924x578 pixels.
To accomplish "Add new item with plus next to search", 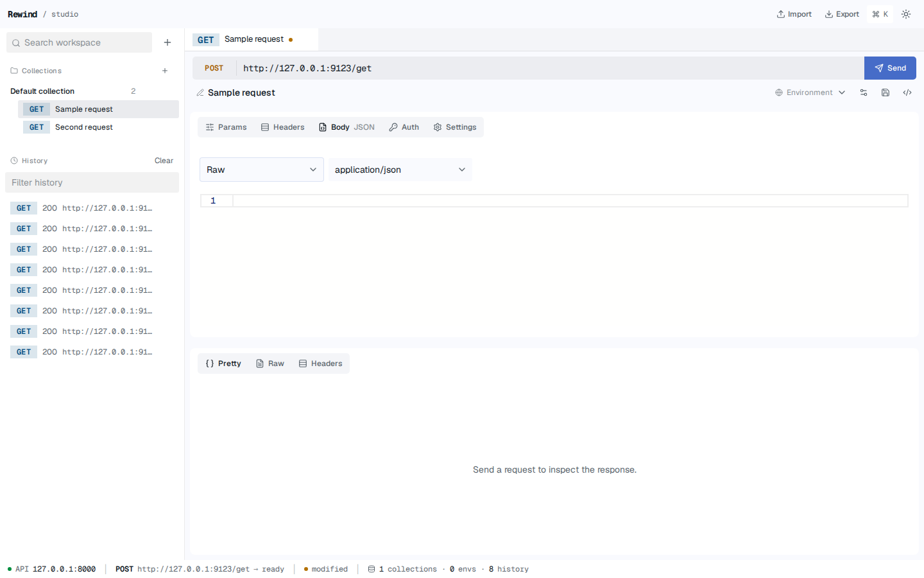I will [x=167, y=42].
